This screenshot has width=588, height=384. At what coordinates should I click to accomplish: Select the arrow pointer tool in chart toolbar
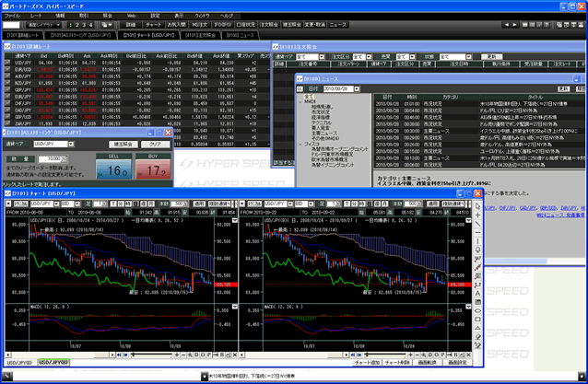tap(477, 206)
